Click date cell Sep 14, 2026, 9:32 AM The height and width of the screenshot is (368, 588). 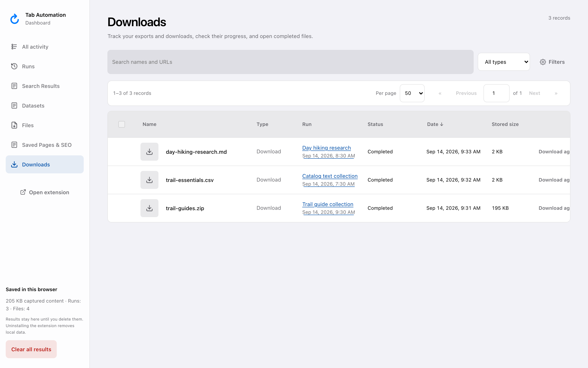[x=453, y=180]
